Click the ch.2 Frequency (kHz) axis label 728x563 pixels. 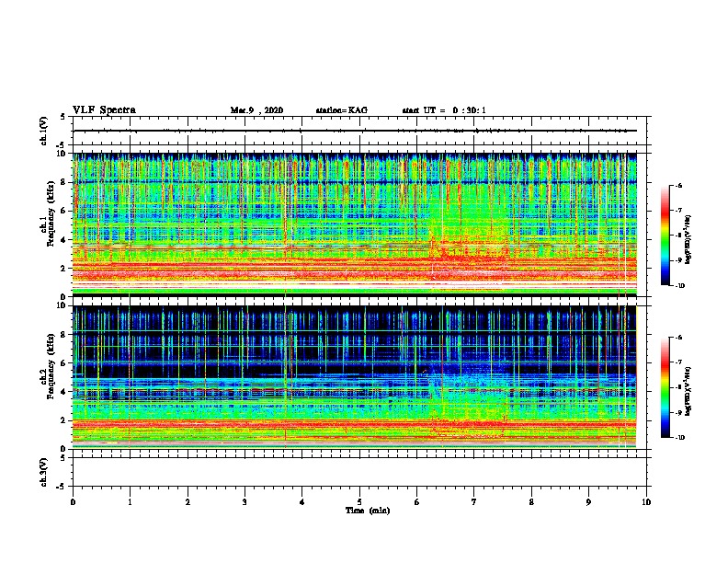48,365
